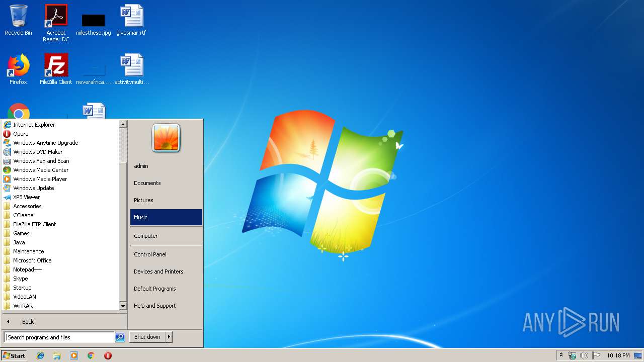Click the Shut down button
This screenshot has height=362, width=644.
[147, 337]
